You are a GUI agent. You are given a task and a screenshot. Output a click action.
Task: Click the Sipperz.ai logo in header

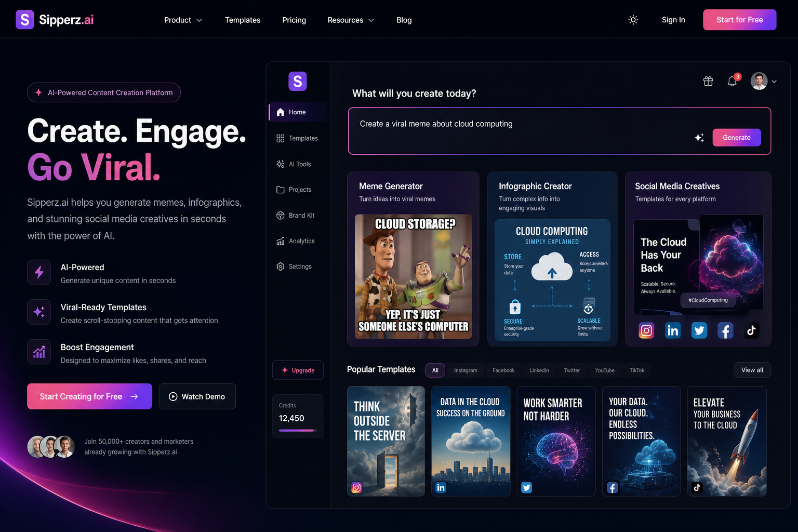click(55, 20)
